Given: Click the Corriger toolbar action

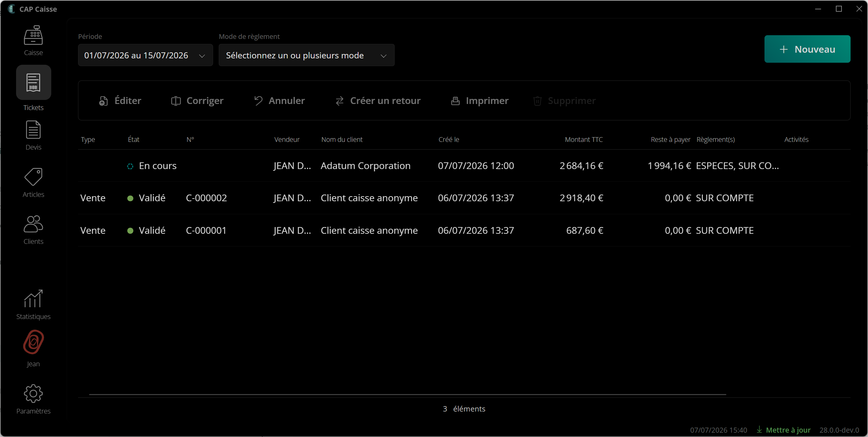Looking at the screenshot, I should 197,101.
